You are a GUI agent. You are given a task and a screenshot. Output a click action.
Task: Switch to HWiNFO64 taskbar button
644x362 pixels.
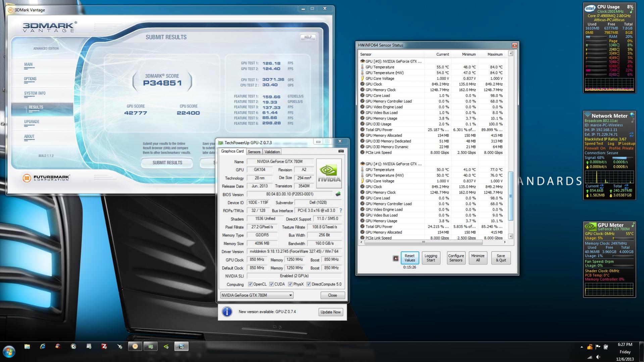pyautogui.click(x=181, y=347)
